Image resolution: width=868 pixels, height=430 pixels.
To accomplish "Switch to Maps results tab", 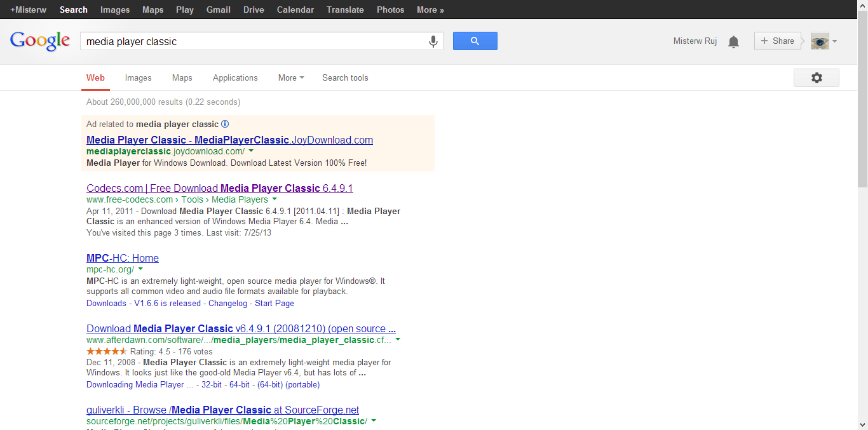I will click(x=182, y=77).
